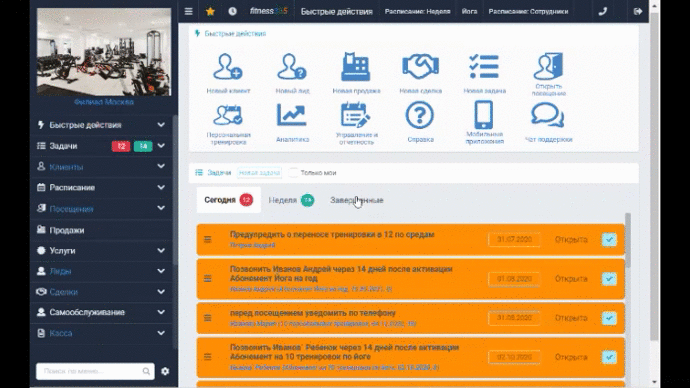Click the logout icon in top bar

[x=638, y=11]
